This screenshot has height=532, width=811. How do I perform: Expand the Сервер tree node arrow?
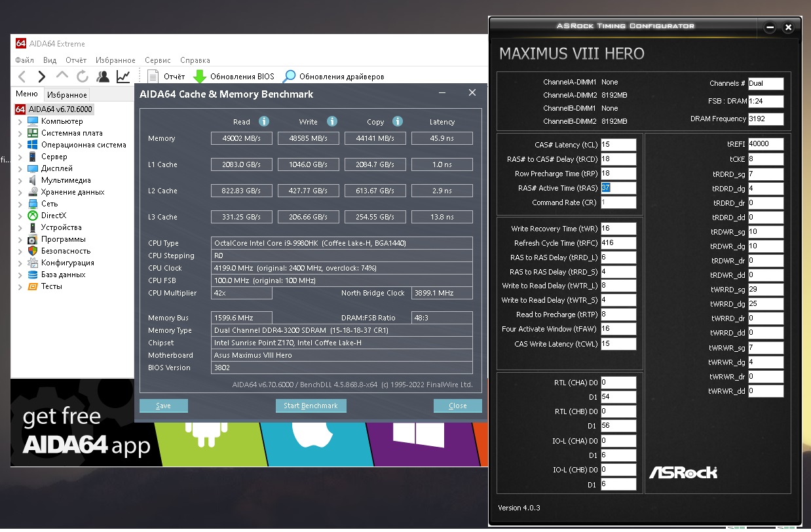point(20,157)
